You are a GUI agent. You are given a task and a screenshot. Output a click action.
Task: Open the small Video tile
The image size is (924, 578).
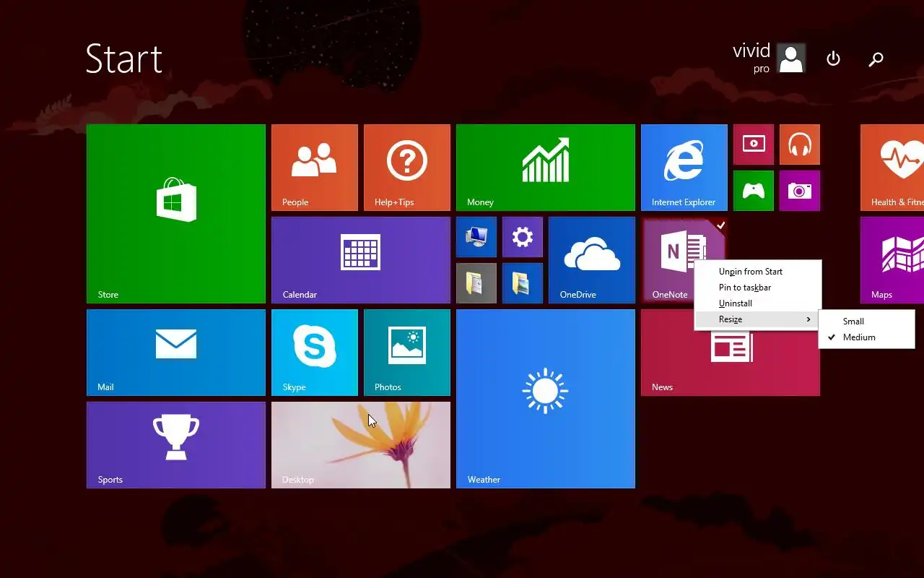754,144
